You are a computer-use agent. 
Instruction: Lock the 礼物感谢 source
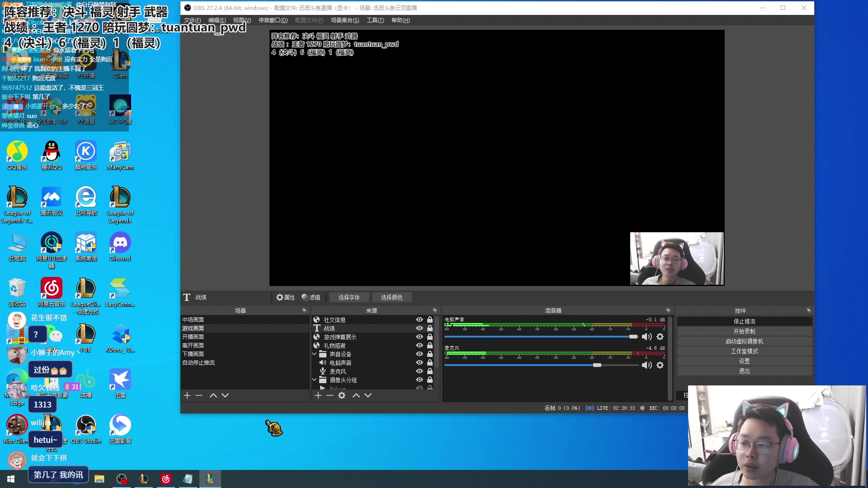[430, 346]
